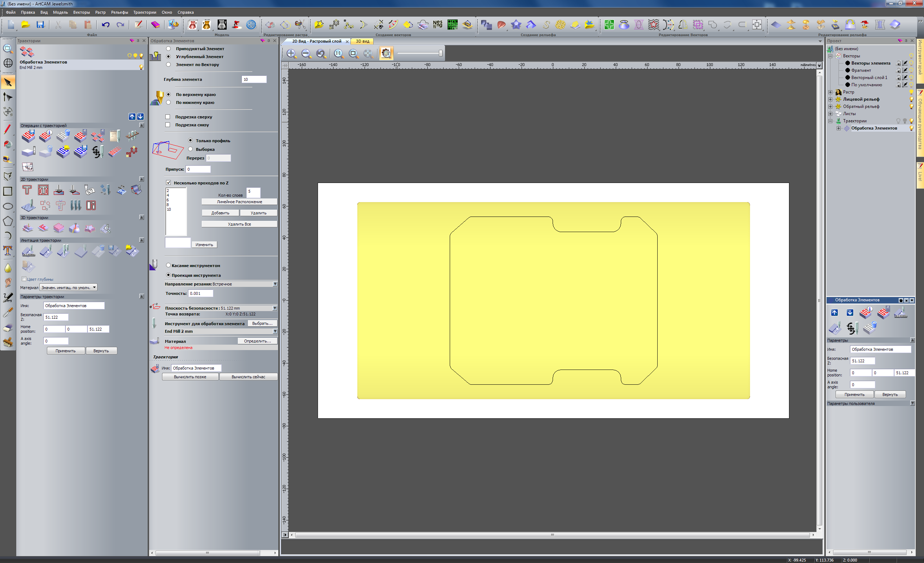Enable Подрезка сверху checkbox
924x563 pixels.
[x=168, y=117]
